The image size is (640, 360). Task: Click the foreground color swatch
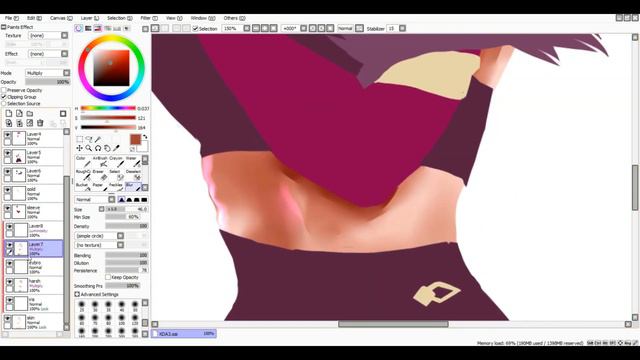click(135, 140)
